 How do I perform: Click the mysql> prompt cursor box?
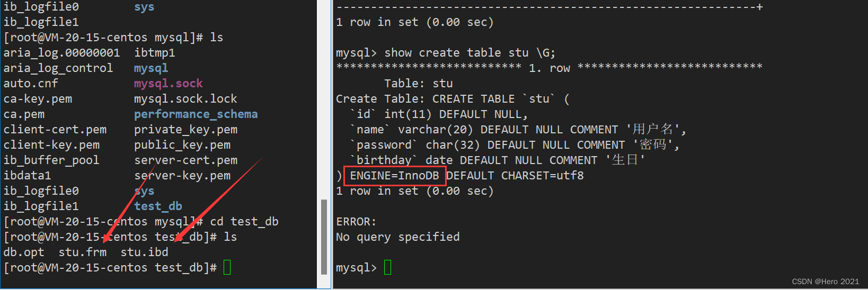click(x=387, y=268)
